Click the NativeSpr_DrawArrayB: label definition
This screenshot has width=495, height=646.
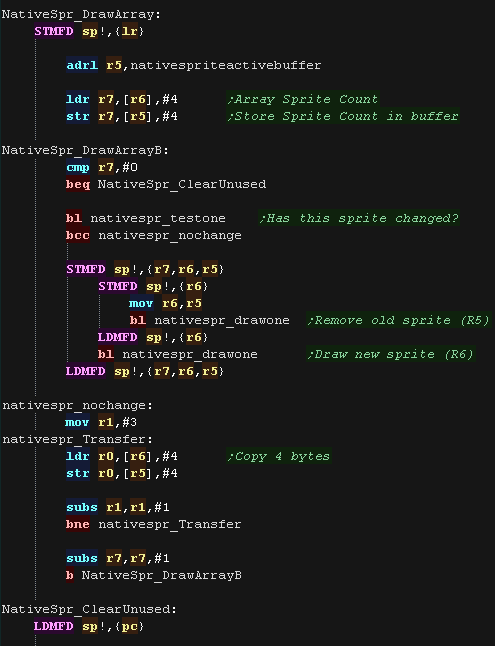(85, 150)
